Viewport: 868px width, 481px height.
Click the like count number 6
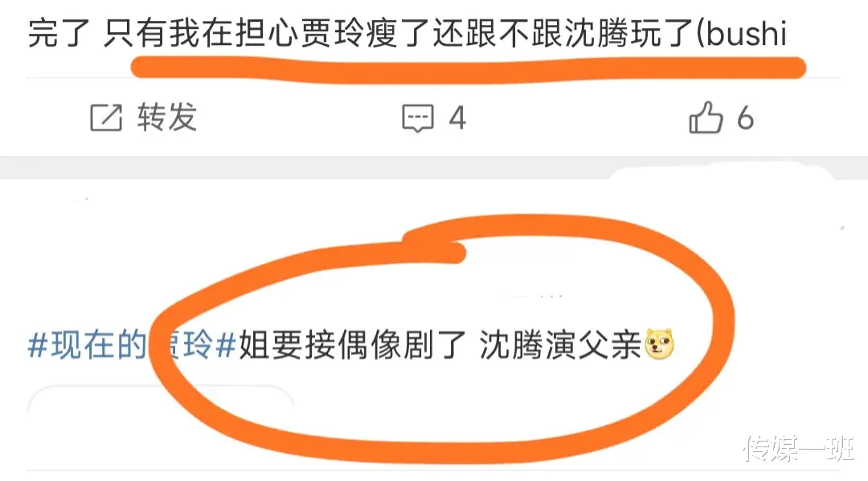coord(745,118)
